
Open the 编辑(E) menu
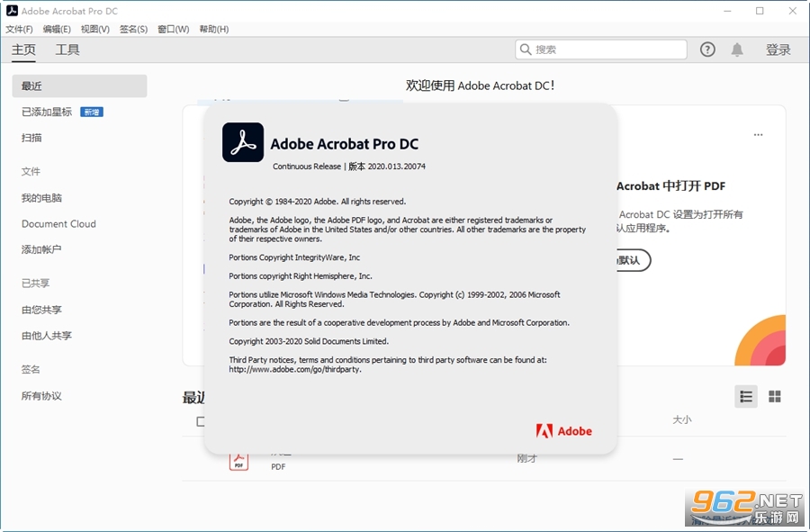click(57, 30)
